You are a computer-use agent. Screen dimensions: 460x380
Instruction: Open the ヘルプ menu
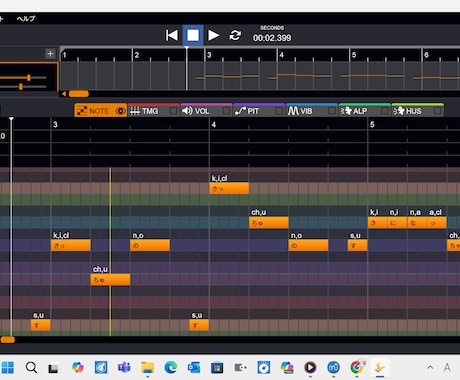(x=26, y=19)
